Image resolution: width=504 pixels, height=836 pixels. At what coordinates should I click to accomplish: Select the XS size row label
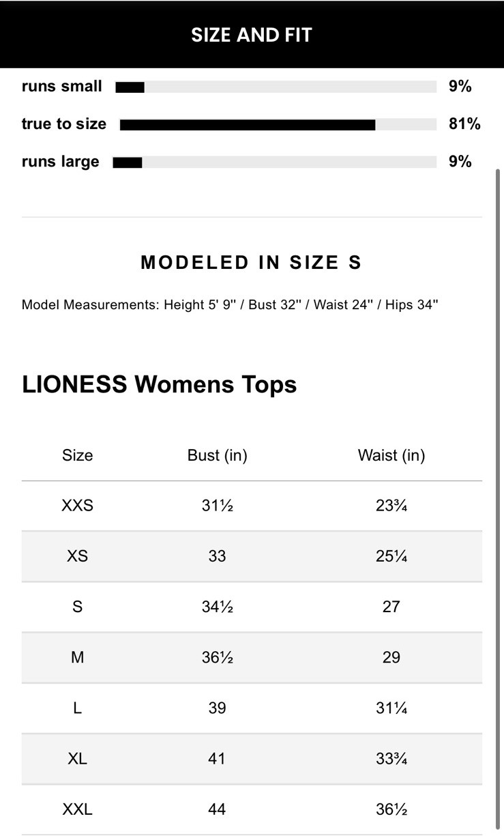point(77,556)
